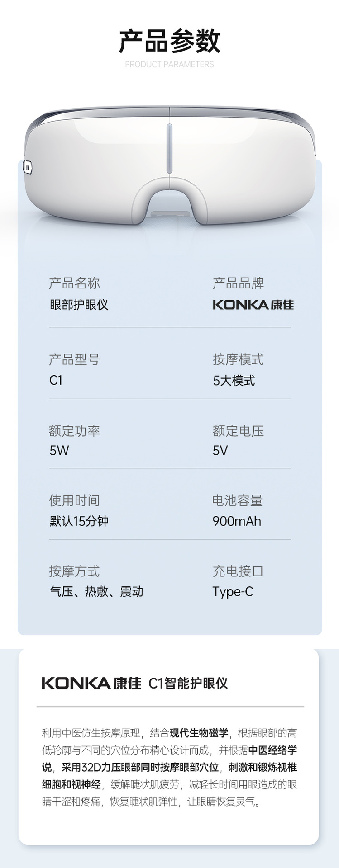Click the Type-C charging port value
339x868 pixels.
click(x=233, y=592)
